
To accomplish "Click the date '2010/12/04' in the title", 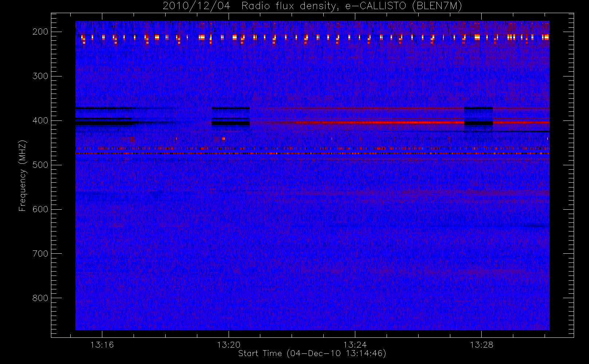I will [197, 6].
